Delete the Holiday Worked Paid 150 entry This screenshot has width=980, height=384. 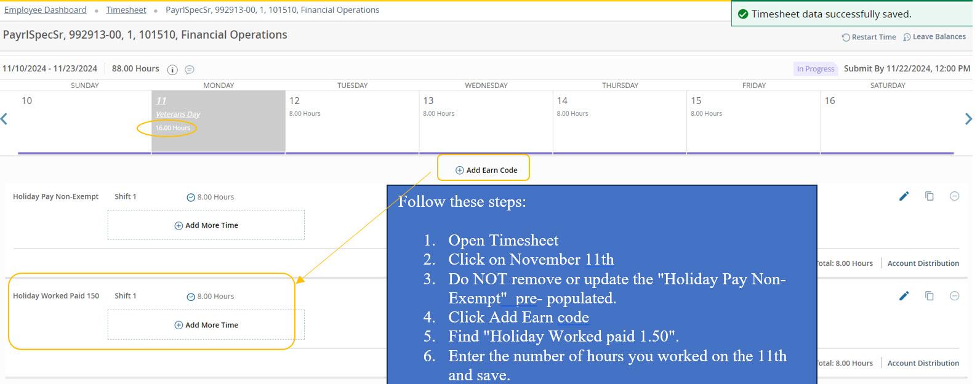[x=954, y=296]
